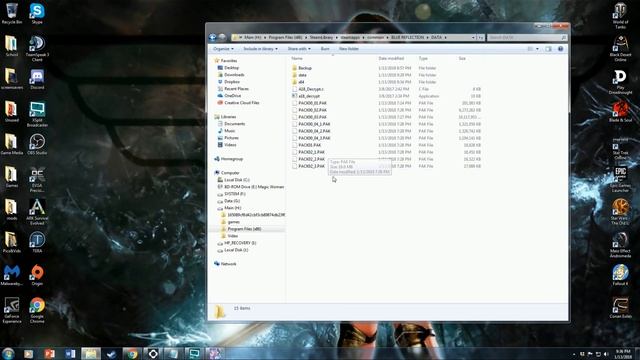Open the Google Chrome desktop shortcut
This screenshot has width=640, height=360.
tap(37, 310)
